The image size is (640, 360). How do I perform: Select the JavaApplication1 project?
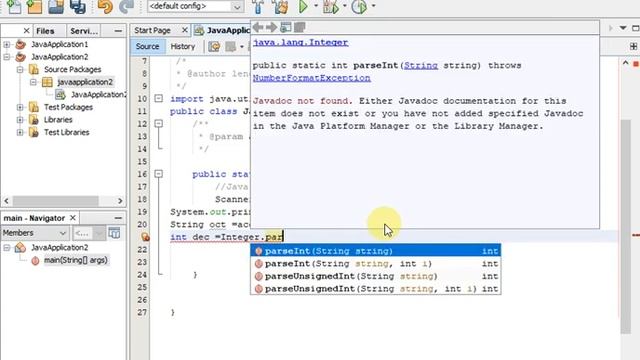(60, 44)
